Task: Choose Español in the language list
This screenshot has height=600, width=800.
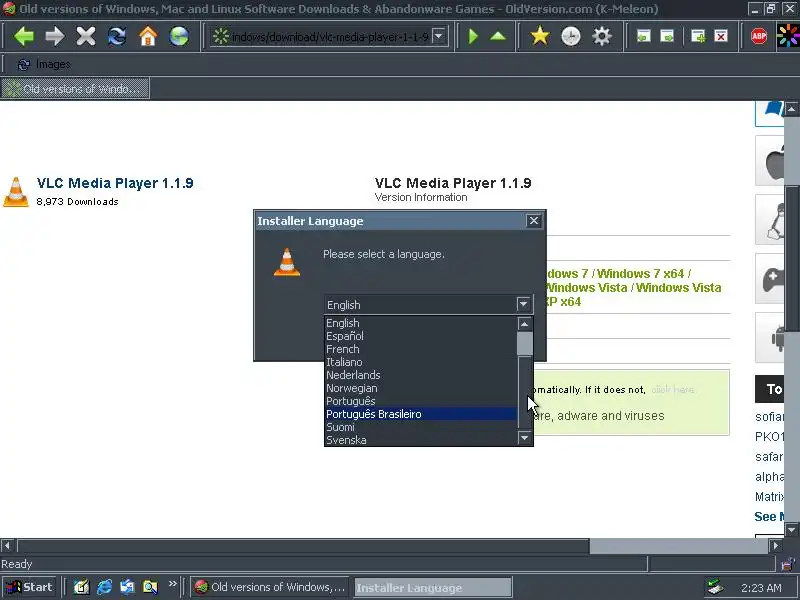Action: [x=421, y=336]
